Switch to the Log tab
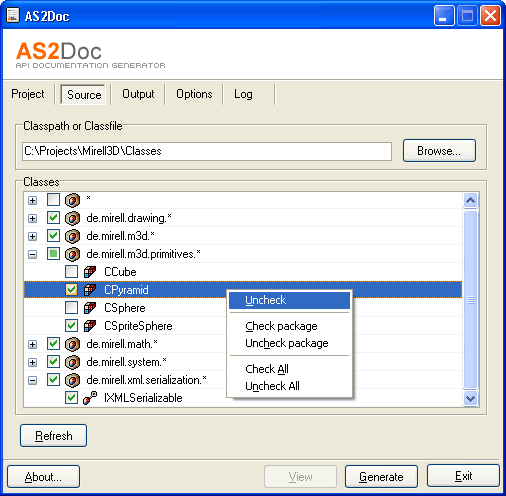This screenshot has height=496, width=506. click(243, 94)
